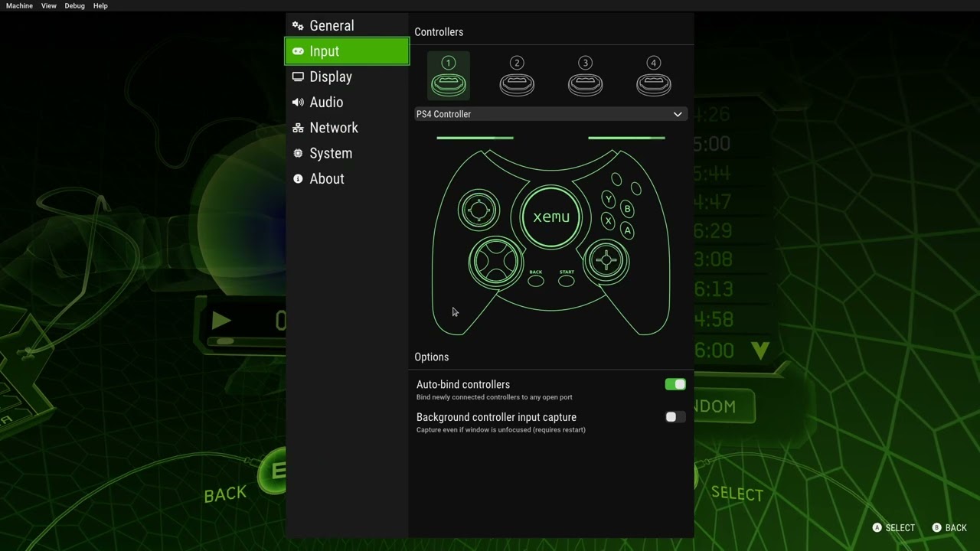Click the right trigger level bar
Viewport: 980px width, 551px height.
pos(626,138)
